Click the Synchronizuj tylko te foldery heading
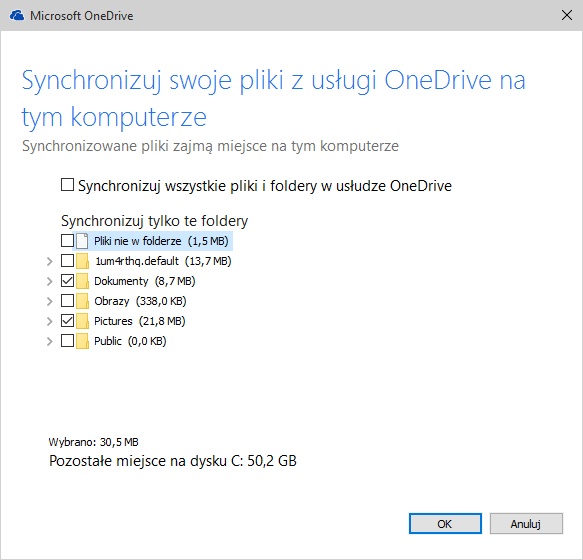The width and height of the screenshot is (583, 560). coord(154,221)
